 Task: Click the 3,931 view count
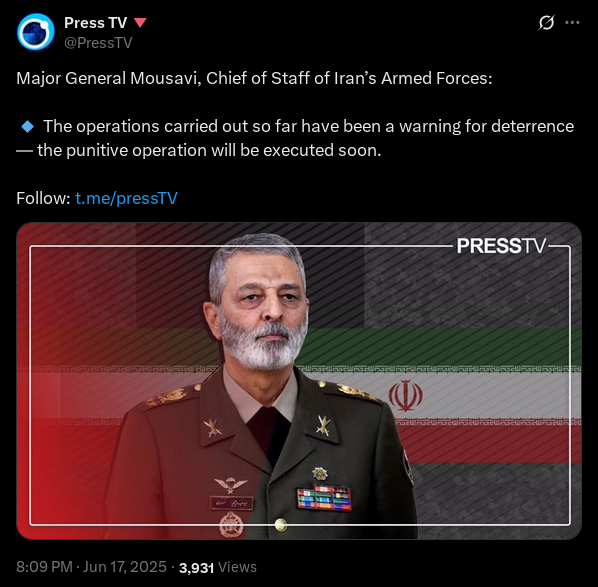(196, 568)
